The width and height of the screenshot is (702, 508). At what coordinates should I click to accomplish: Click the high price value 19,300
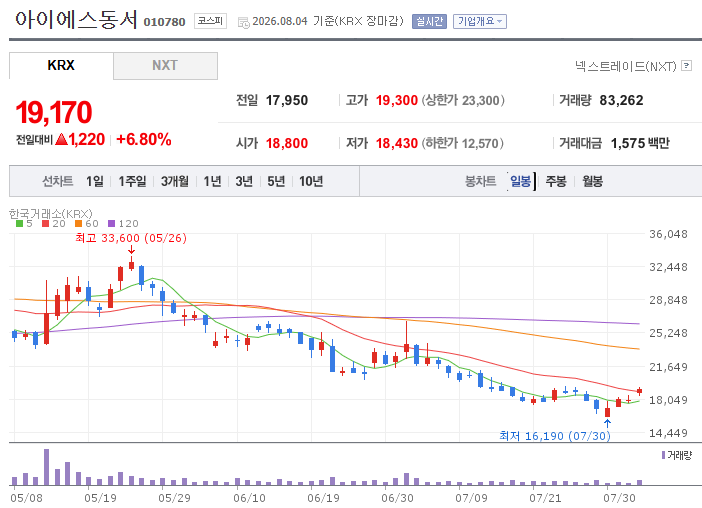click(x=397, y=100)
